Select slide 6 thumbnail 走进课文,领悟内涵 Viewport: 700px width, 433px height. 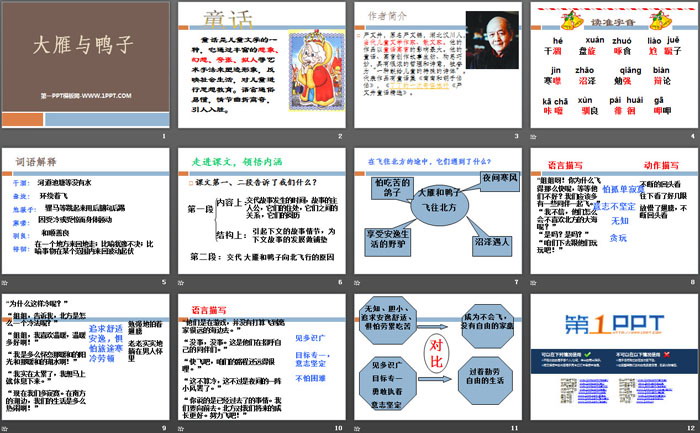262,211
